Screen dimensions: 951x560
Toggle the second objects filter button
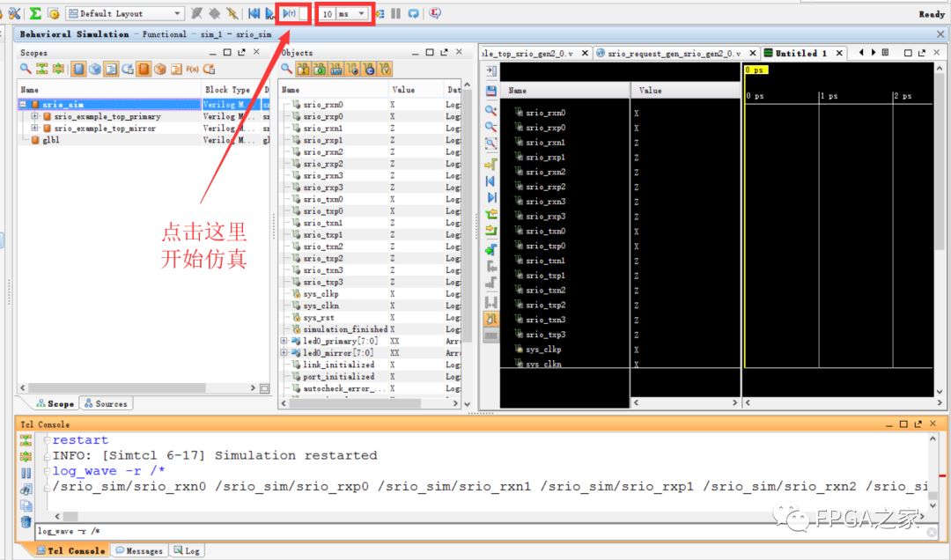tap(320, 70)
